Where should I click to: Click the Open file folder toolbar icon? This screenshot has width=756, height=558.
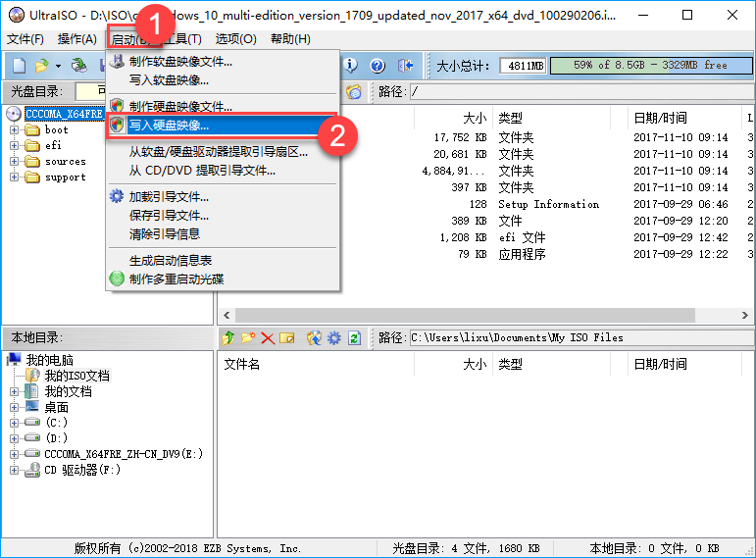point(42,65)
